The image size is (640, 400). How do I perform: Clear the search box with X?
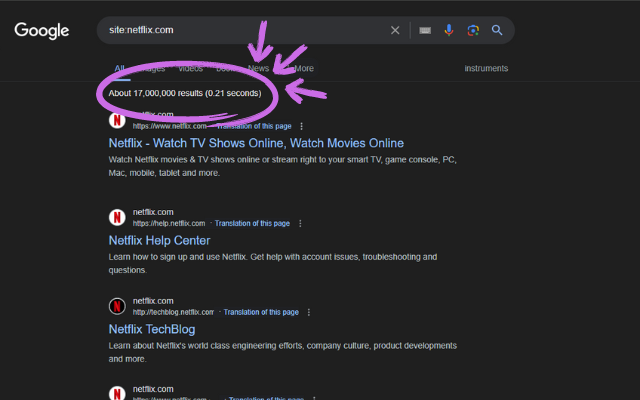(x=395, y=30)
